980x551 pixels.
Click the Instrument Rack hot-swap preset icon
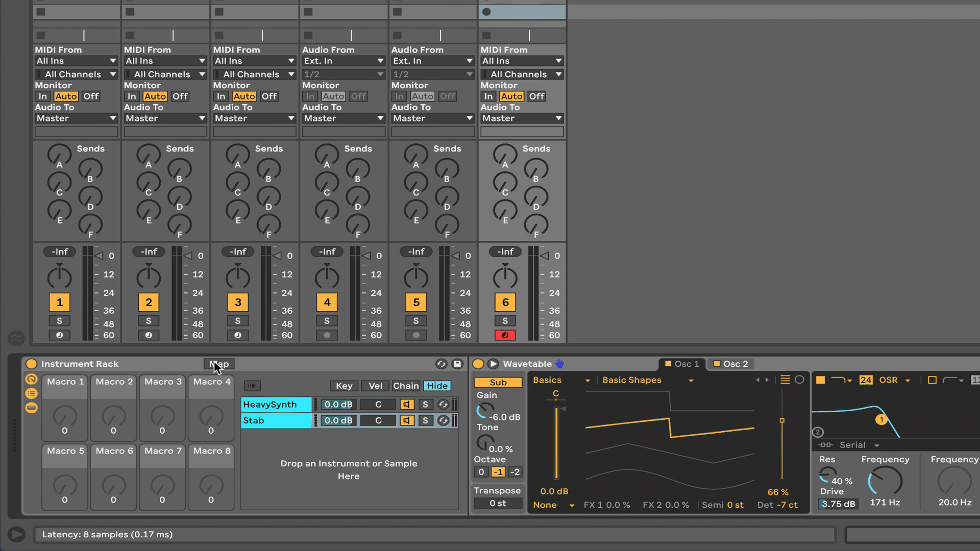pyautogui.click(x=442, y=364)
